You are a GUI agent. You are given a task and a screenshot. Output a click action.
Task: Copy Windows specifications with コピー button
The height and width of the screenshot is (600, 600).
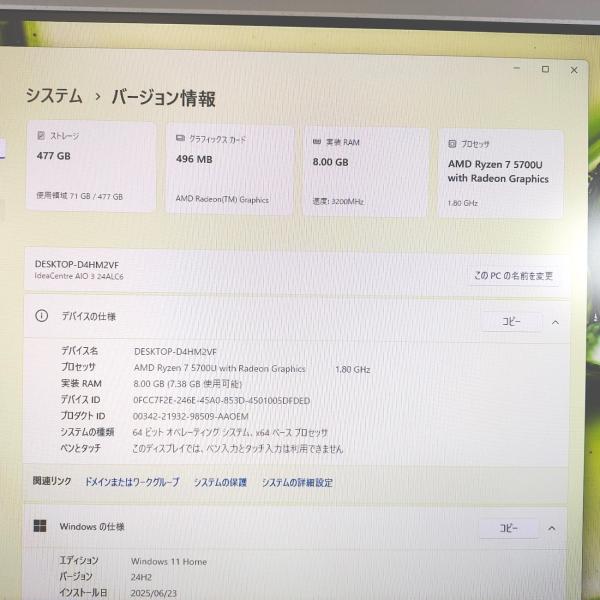pos(509,528)
